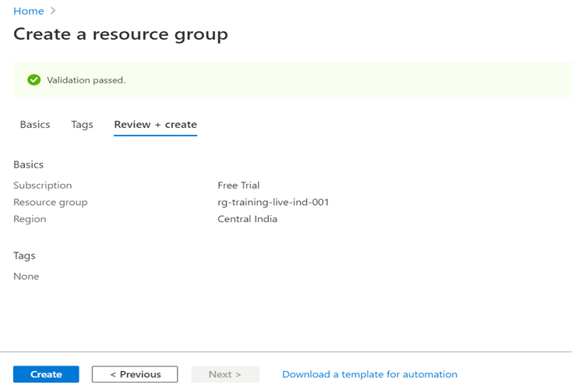Click the Region field label
The height and width of the screenshot is (392, 572).
click(30, 219)
